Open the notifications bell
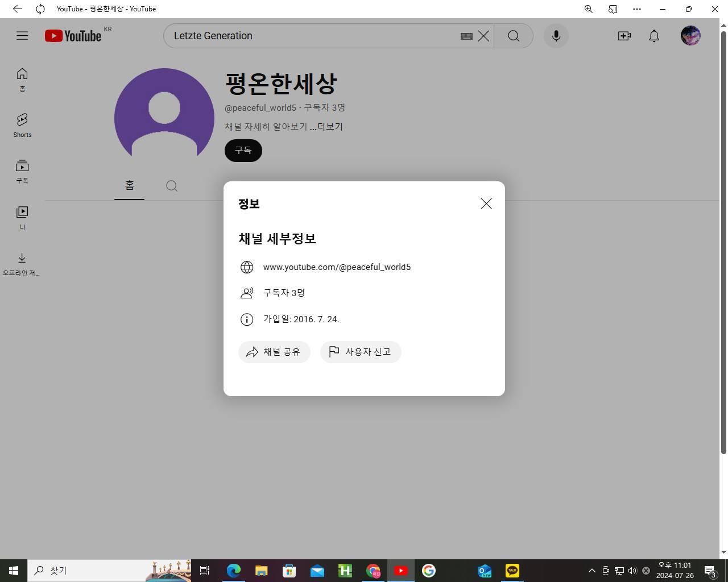Image resolution: width=728 pixels, height=582 pixels. click(x=654, y=36)
